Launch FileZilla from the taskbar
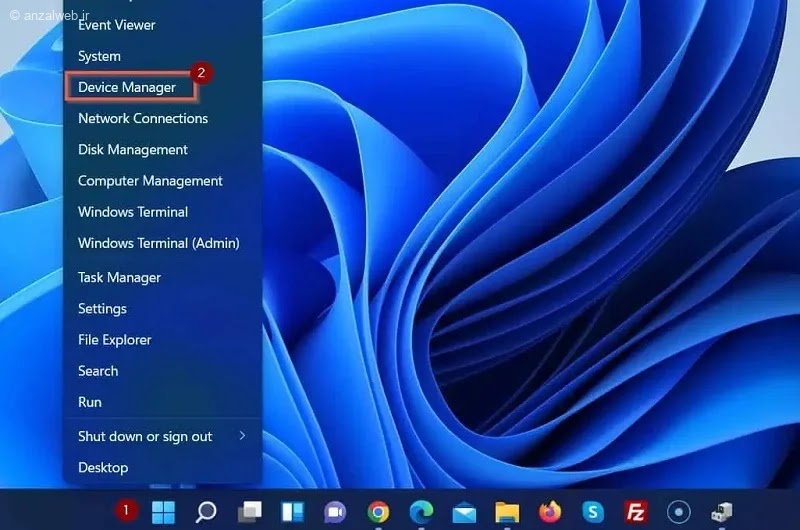The height and width of the screenshot is (530, 800). 636,512
